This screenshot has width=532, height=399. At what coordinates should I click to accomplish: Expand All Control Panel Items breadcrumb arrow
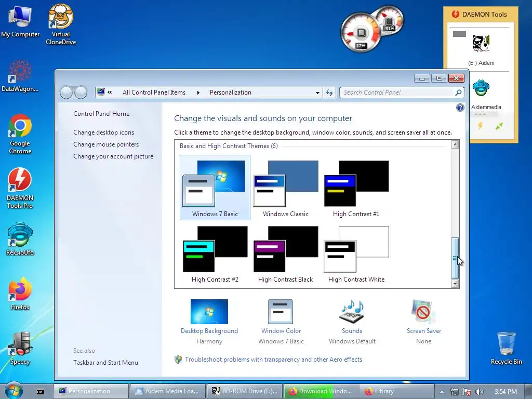pyautogui.click(x=198, y=92)
